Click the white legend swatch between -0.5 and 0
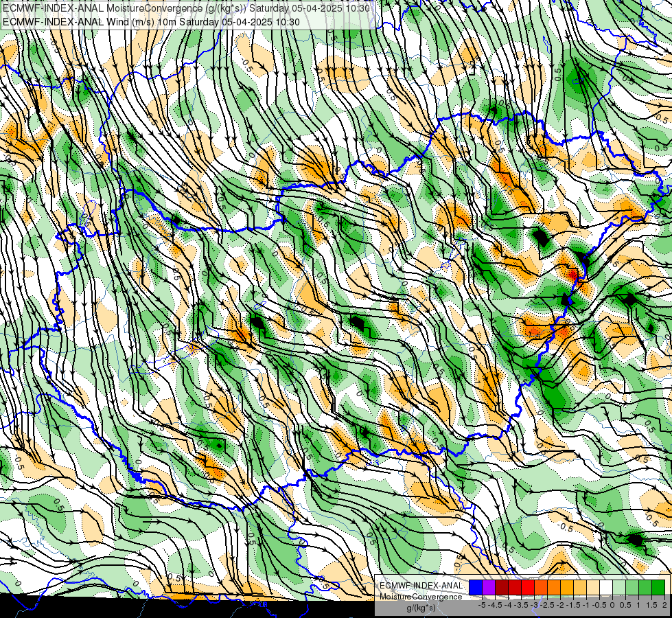This screenshot has height=618, width=672. click(606, 588)
